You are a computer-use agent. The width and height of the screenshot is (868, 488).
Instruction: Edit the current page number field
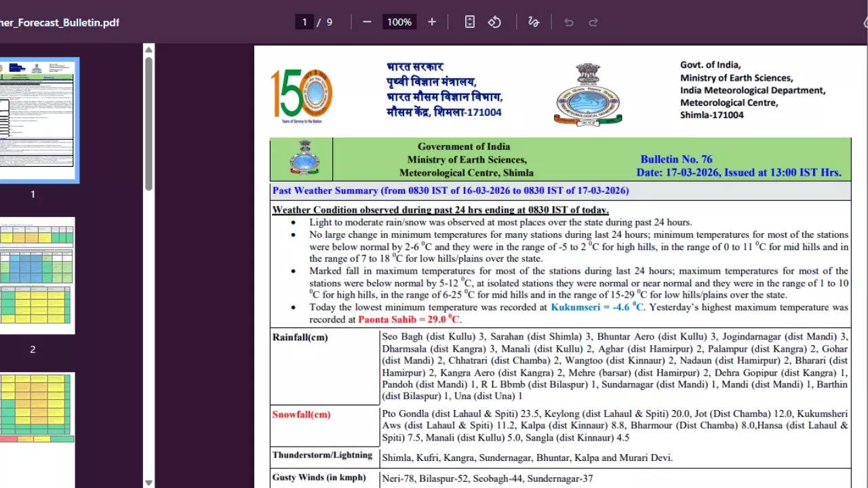click(x=304, y=22)
